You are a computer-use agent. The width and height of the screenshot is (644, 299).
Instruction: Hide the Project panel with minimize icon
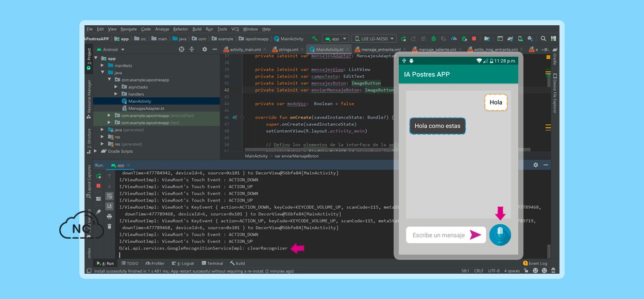click(215, 49)
